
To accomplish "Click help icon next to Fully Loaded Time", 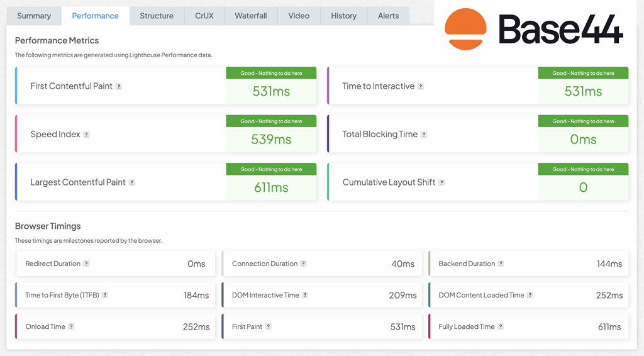I will 500,326.
